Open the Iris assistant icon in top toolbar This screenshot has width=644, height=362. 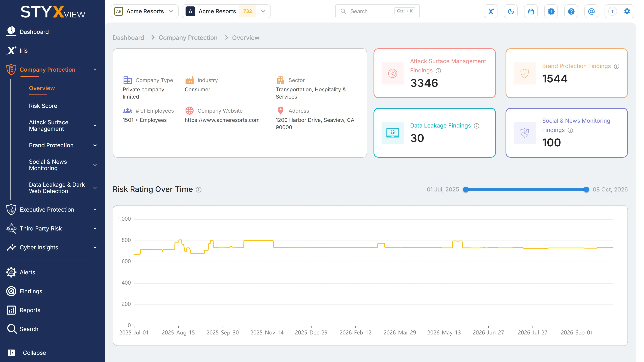tap(490, 11)
